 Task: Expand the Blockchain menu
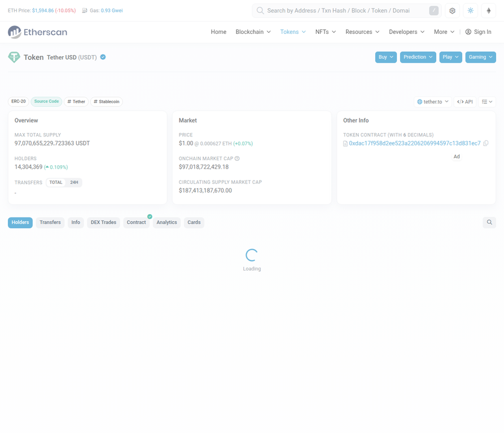coord(253,32)
